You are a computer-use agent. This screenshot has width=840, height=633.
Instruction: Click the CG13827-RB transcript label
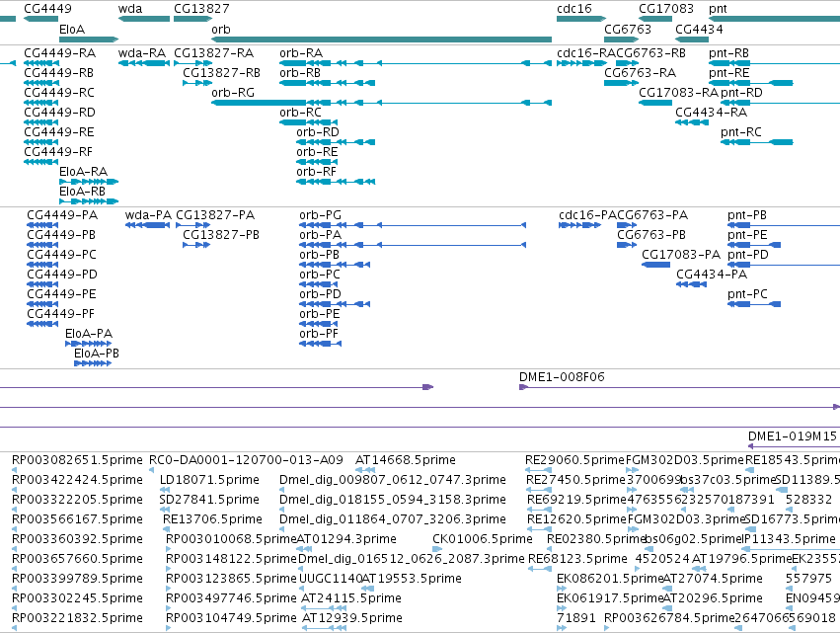click(x=221, y=73)
